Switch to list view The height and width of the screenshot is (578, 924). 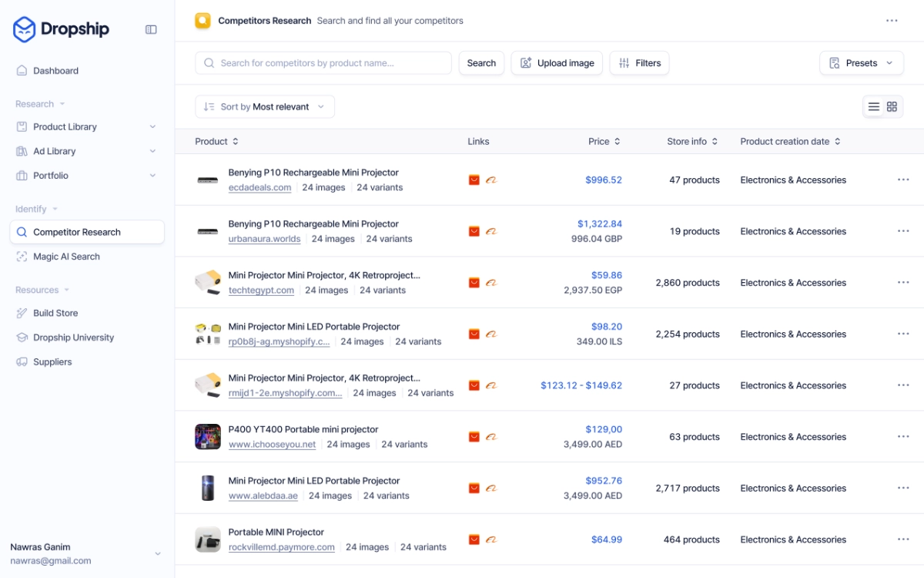pos(874,107)
